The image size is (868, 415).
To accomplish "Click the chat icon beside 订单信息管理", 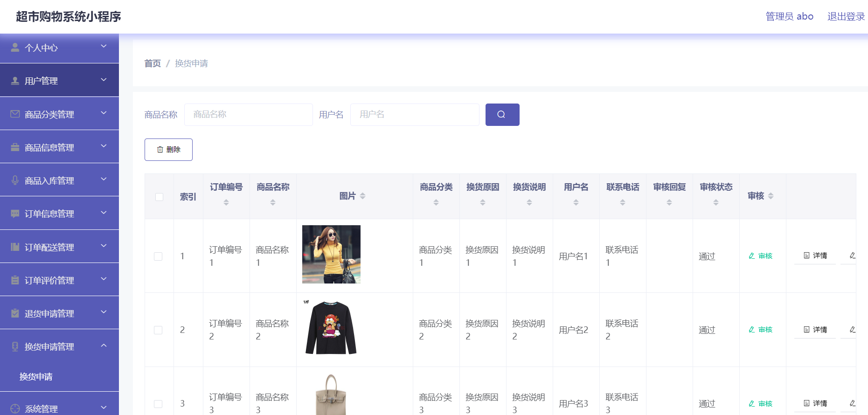I will [x=15, y=214].
